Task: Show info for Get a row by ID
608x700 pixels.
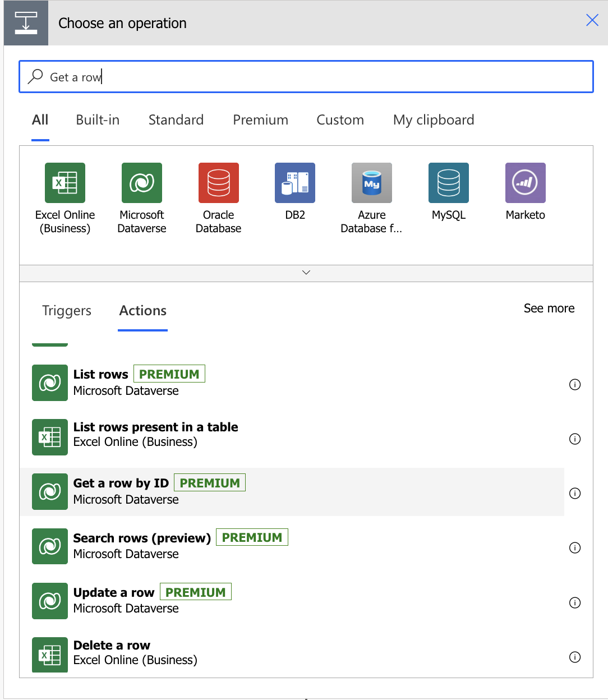Action: (x=575, y=493)
